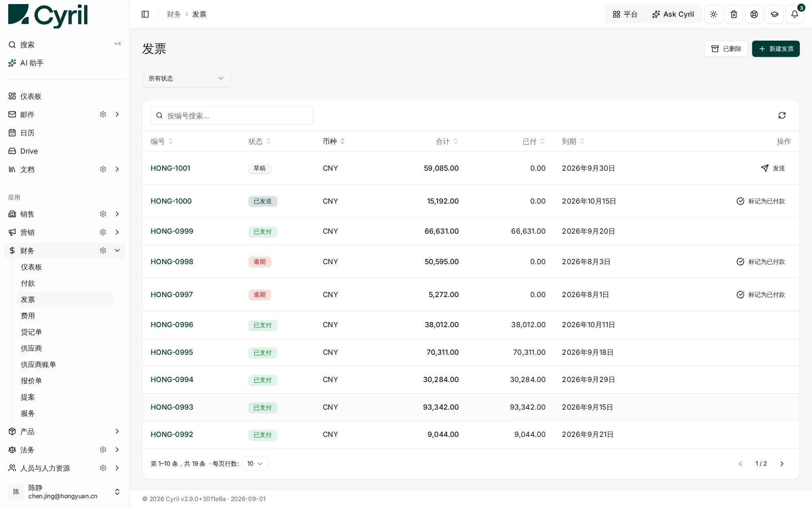812x508 pixels.
Task: Open the 所有状态 filter dropdown
Action: point(187,78)
